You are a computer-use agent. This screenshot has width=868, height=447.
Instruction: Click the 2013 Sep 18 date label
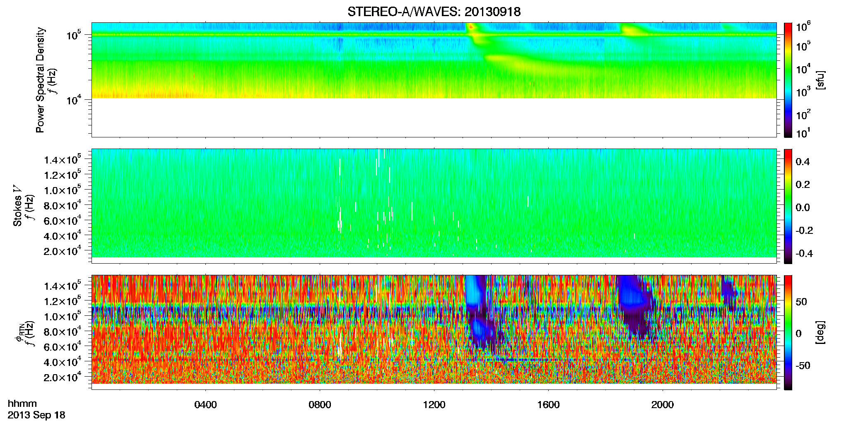36,415
